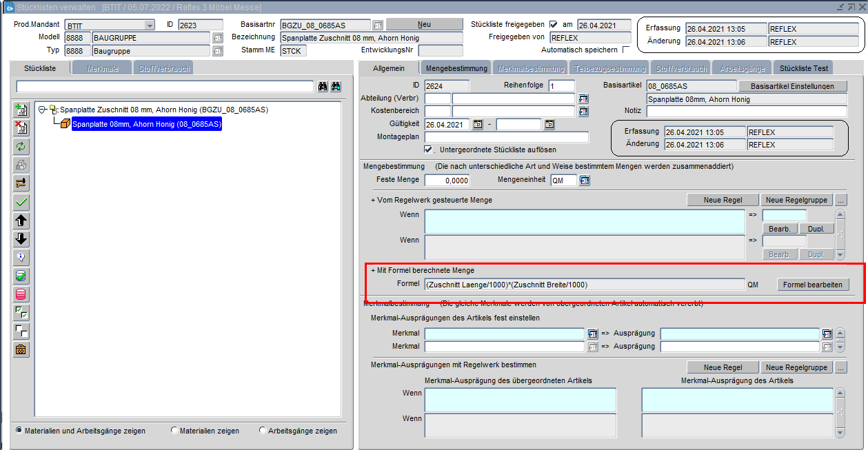Screen dimensions: 868x450
Task: Move the item down with the down arrow icon
Action: pos(21,239)
